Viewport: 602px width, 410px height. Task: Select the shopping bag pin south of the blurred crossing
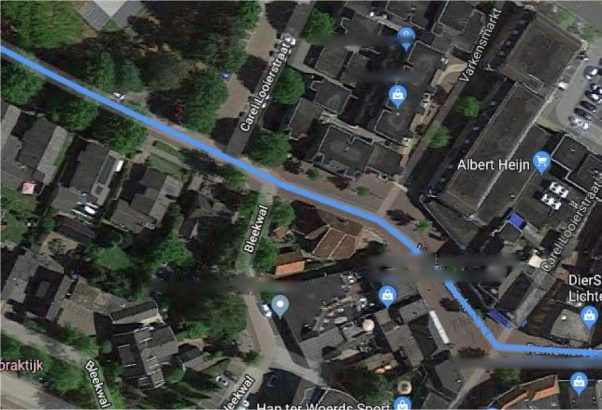coord(387,296)
